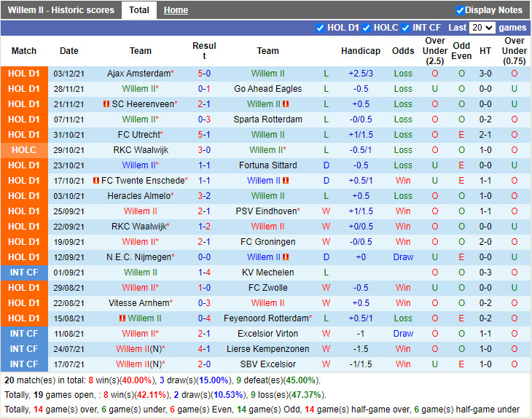The image size is (532, 419).
Task: Click handicap +2.5/3 in Ajax row
Action: 361,74
